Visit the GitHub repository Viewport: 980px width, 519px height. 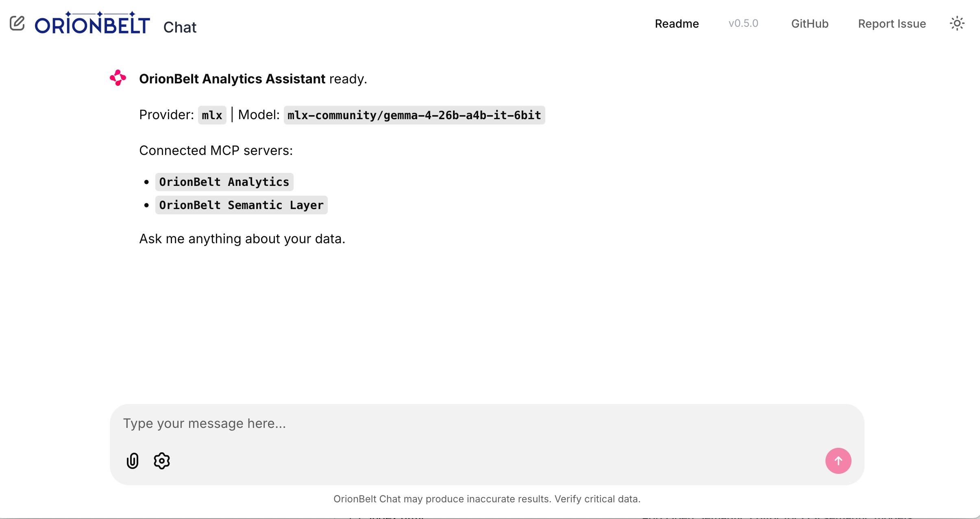pyautogui.click(x=809, y=24)
